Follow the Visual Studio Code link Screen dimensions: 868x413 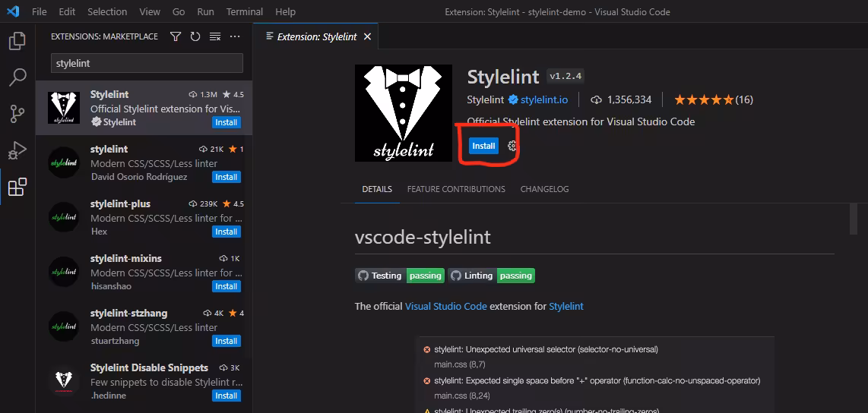[446, 306]
